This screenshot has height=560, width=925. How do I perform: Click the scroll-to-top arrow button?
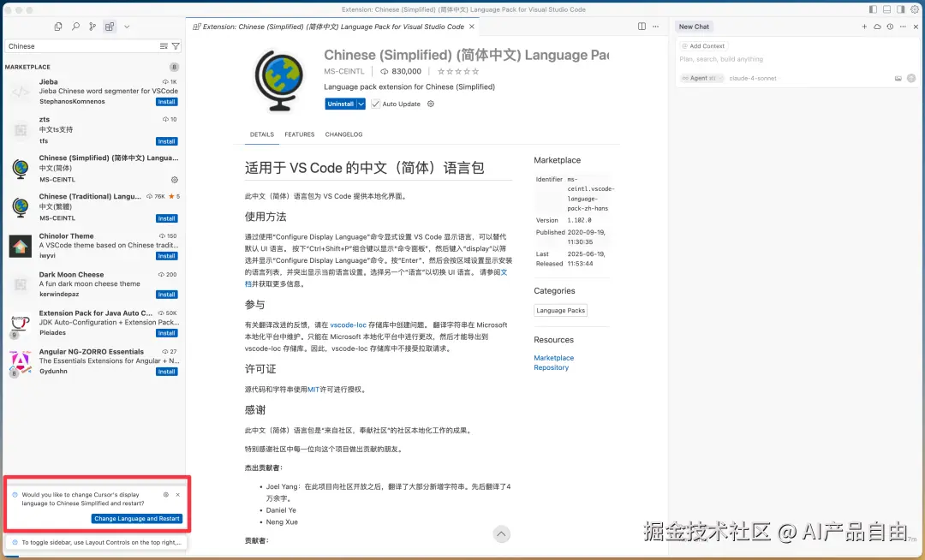(x=501, y=534)
